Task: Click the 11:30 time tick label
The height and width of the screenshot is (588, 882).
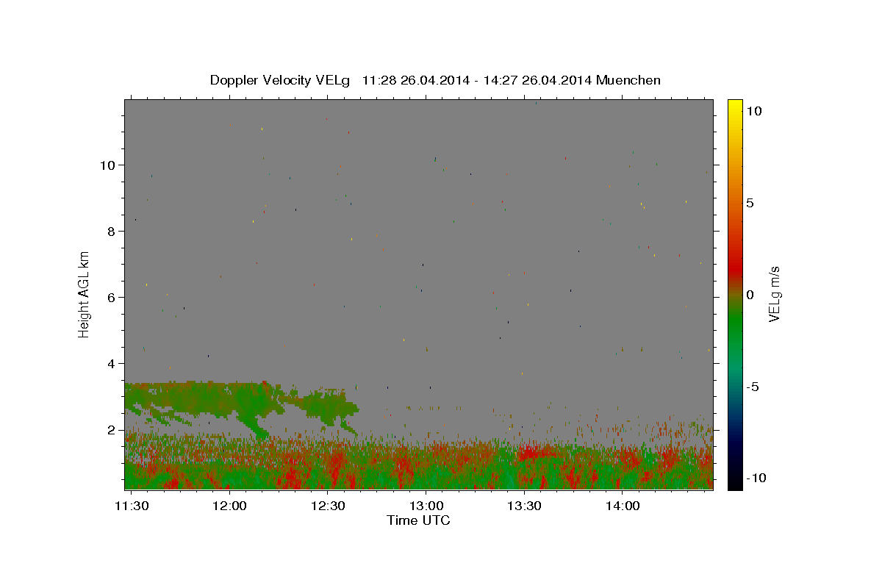Action: 132,506
